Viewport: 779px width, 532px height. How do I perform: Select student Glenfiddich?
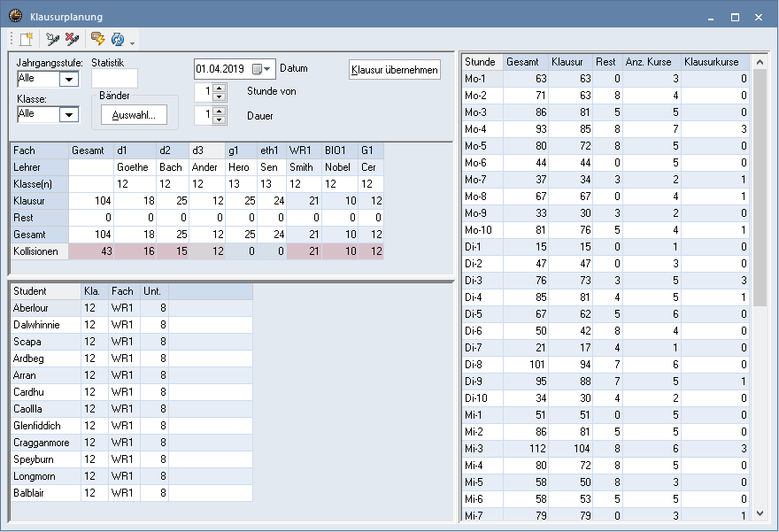coord(132,426)
